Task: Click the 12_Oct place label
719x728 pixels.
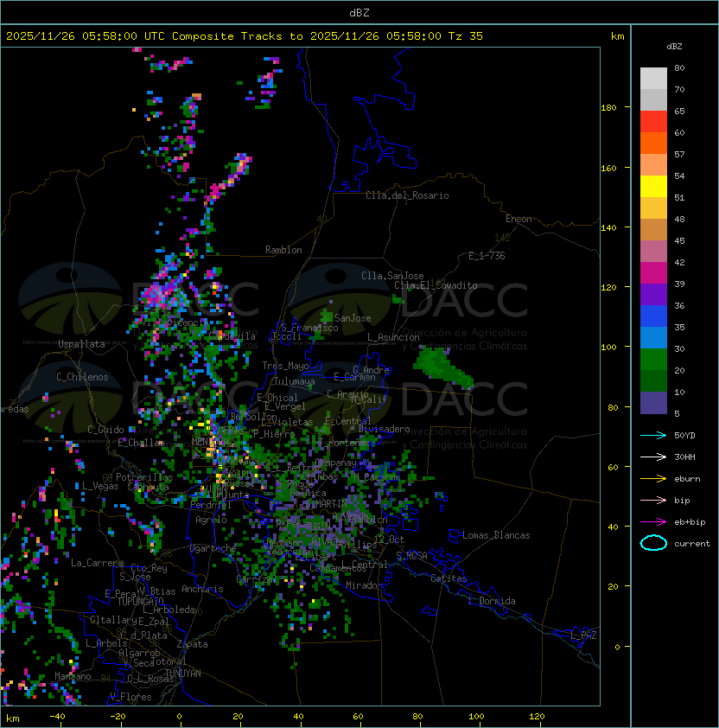Action: 389,540
